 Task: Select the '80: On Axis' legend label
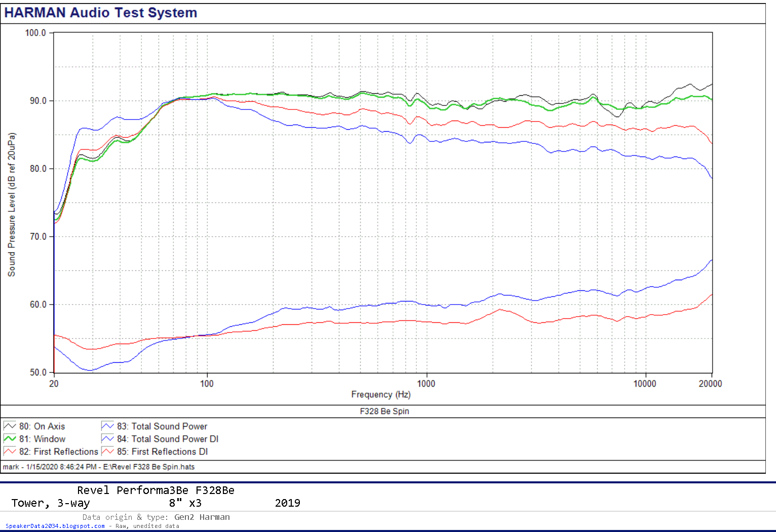42,426
